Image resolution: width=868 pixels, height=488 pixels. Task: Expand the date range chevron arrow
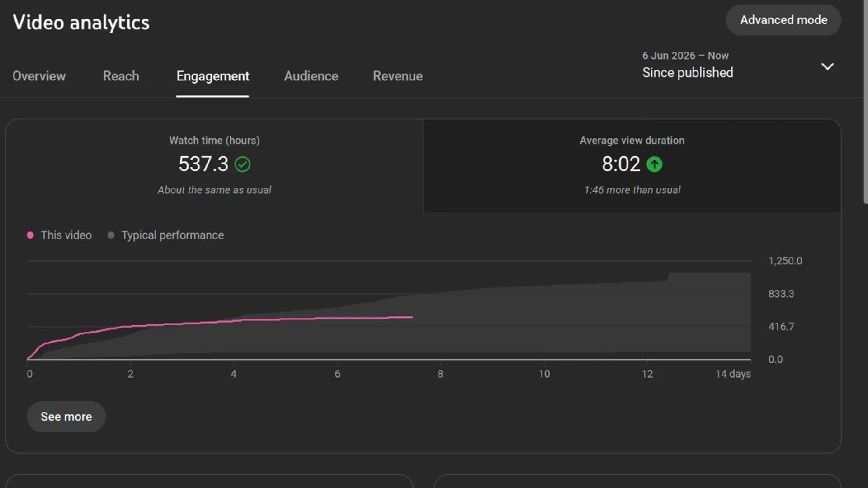coord(827,66)
